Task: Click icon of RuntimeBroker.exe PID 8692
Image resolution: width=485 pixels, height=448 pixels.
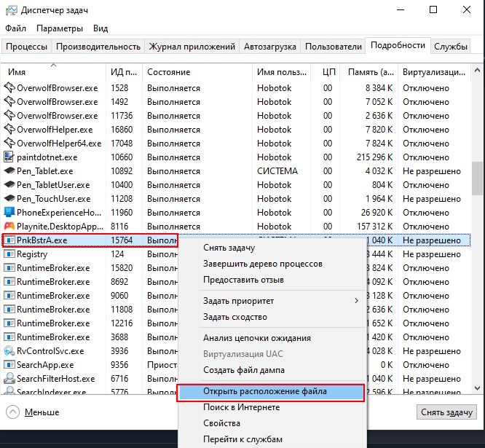Action: (x=9, y=282)
